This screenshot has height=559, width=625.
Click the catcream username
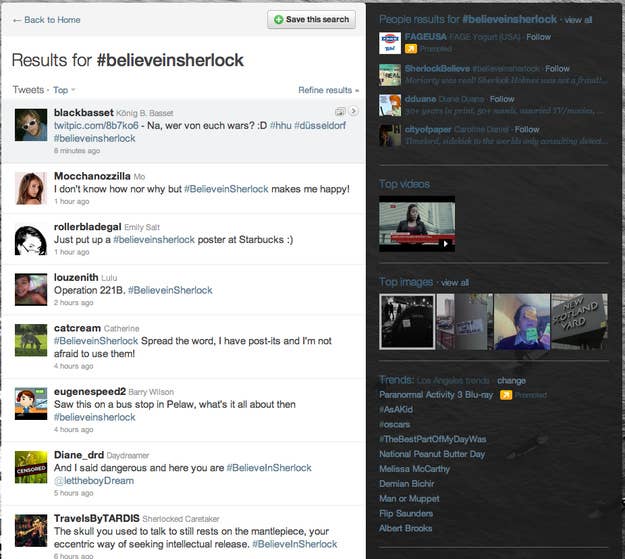77,328
